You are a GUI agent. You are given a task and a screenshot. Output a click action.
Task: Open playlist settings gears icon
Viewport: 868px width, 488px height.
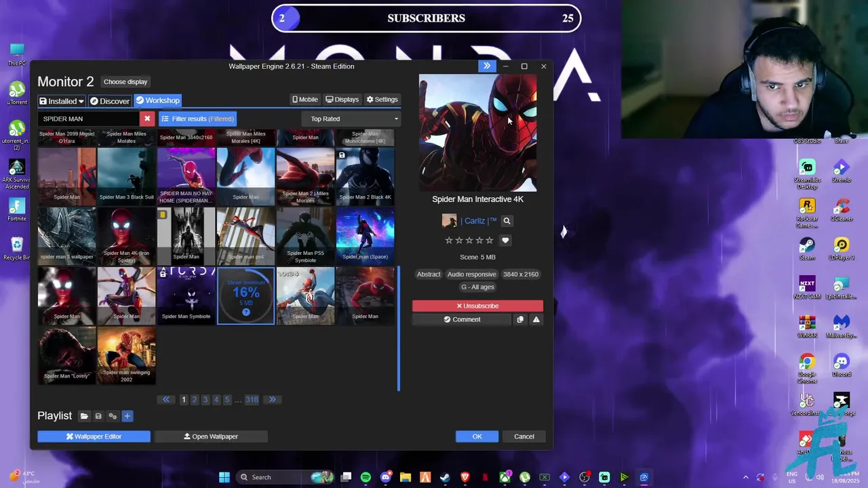113,416
